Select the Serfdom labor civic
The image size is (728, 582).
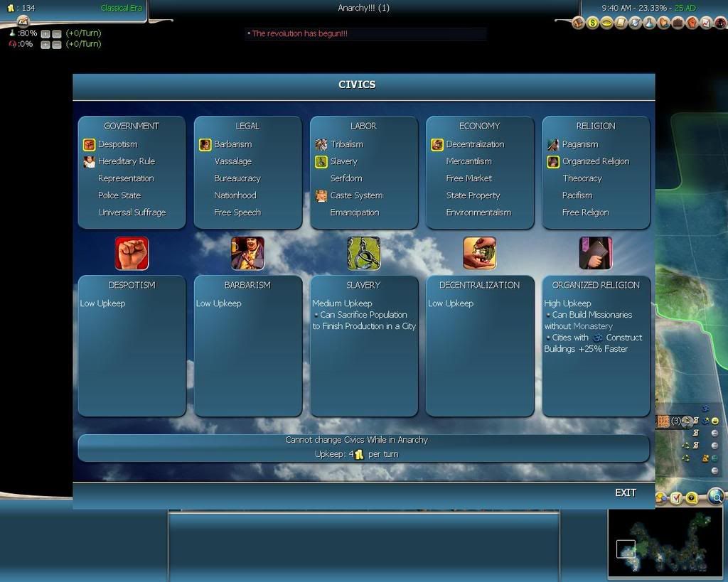click(x=346, y=178)
